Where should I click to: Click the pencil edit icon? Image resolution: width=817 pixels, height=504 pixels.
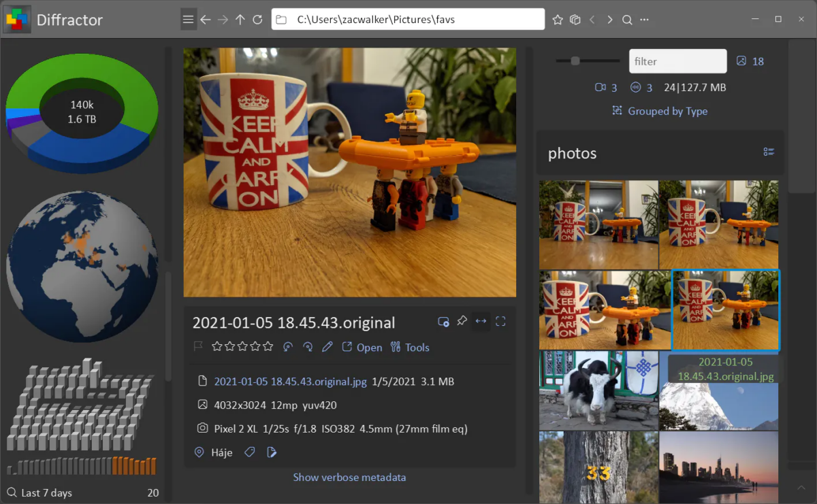click(x=327, y=347)
